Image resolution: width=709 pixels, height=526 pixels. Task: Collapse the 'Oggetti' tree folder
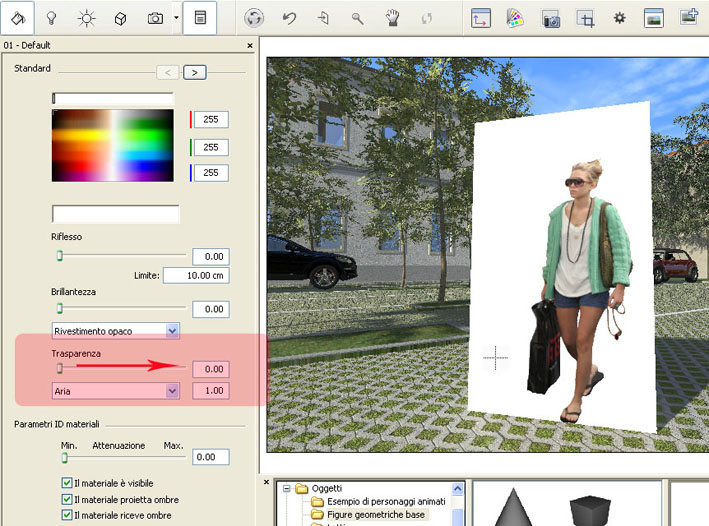click(286, 488)
